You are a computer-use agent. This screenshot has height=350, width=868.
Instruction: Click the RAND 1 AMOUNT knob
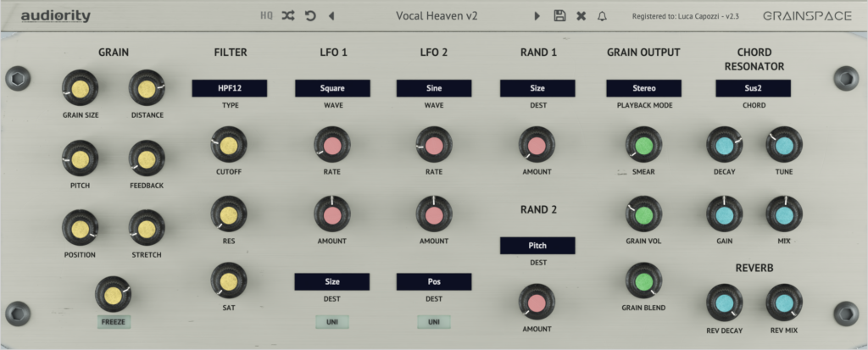(537, 145)
